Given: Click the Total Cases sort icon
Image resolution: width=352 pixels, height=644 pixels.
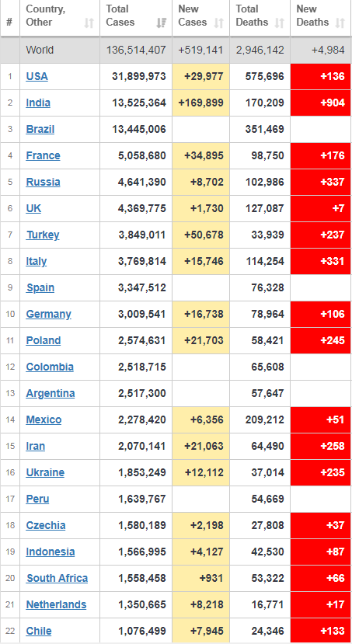Looking at the screenshot, I should pos(161,23).
